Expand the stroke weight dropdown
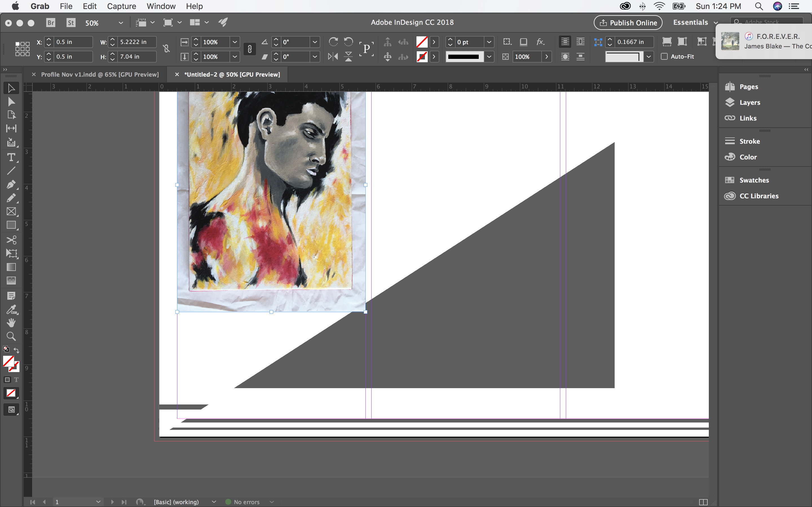The width and height of the screenshot is (812, 507). [x=489, y=42]
